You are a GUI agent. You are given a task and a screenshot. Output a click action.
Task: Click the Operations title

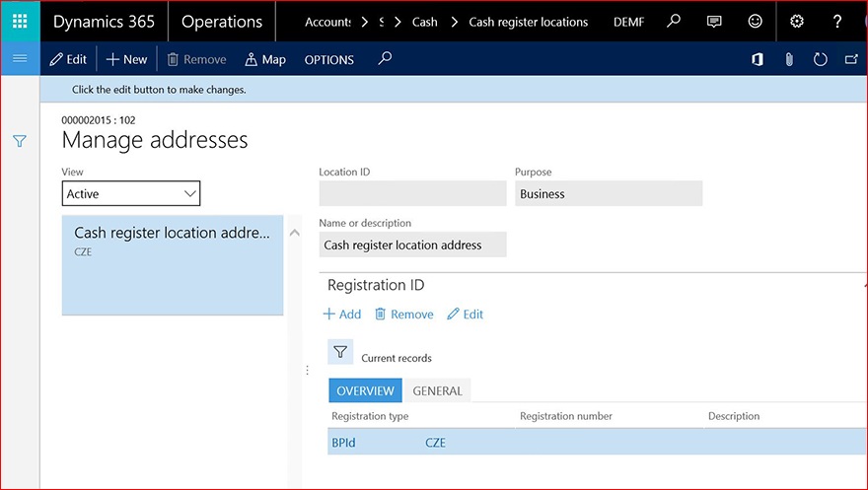(x=222, y=22)
